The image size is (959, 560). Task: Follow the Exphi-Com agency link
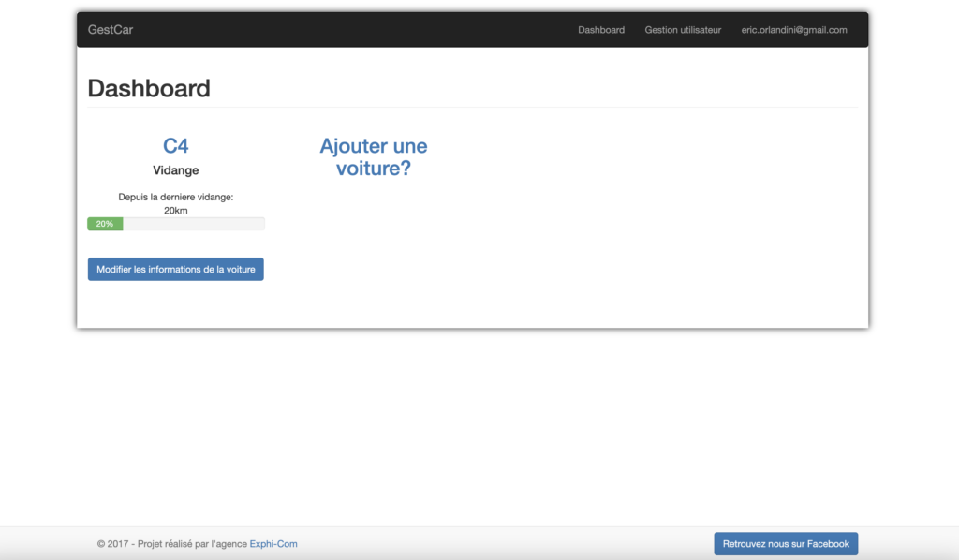tap(273, 543)
